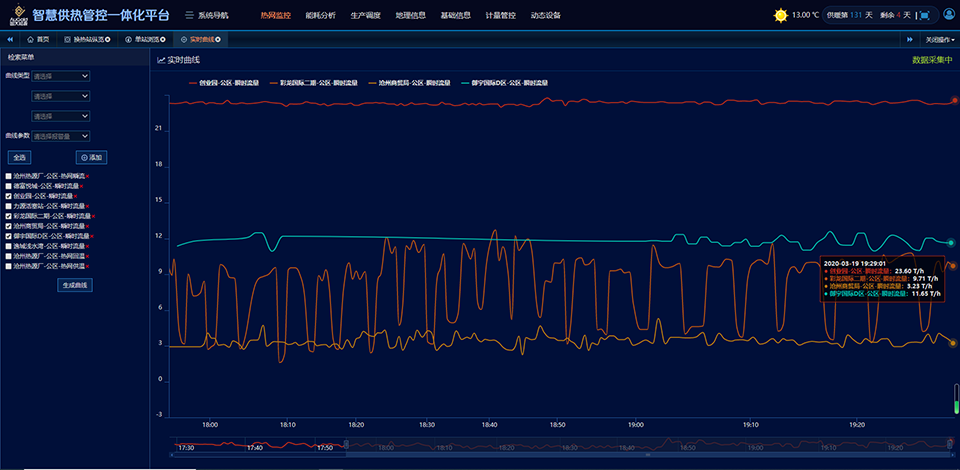Uncheck 创业园-公区-瞬时流量 checkbox
The width and height of the screenshot is (960, 470).
click(x=9, y=196)
